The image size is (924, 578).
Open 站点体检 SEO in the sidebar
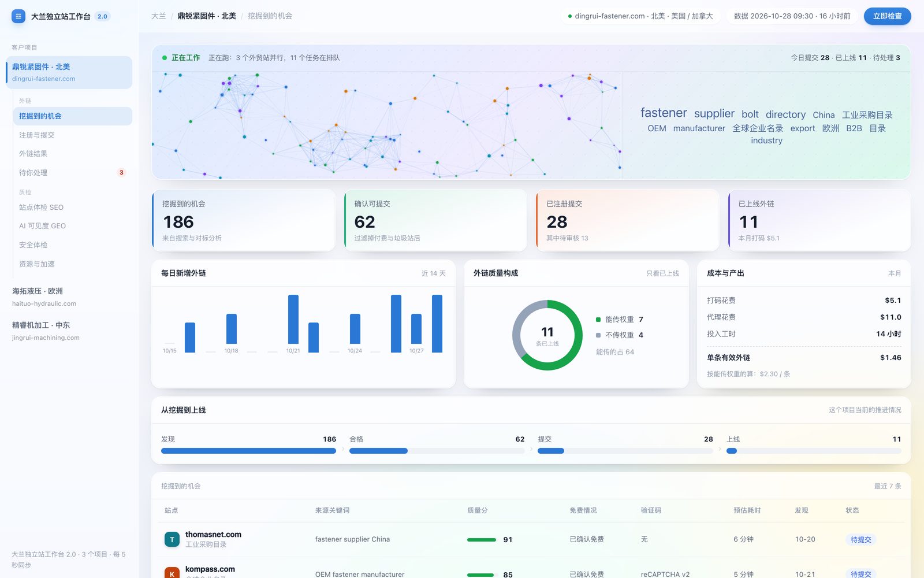tap(72, 208)
